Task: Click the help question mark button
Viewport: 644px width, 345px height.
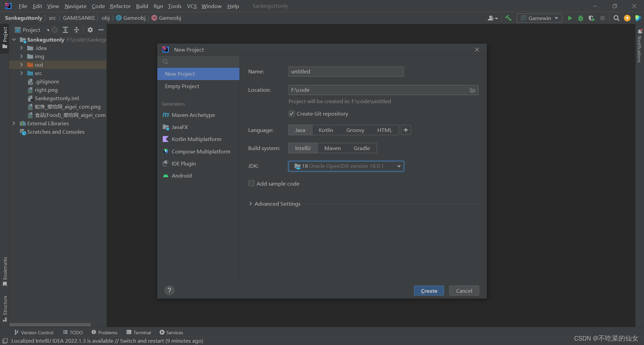Action: tap(169, 290)
